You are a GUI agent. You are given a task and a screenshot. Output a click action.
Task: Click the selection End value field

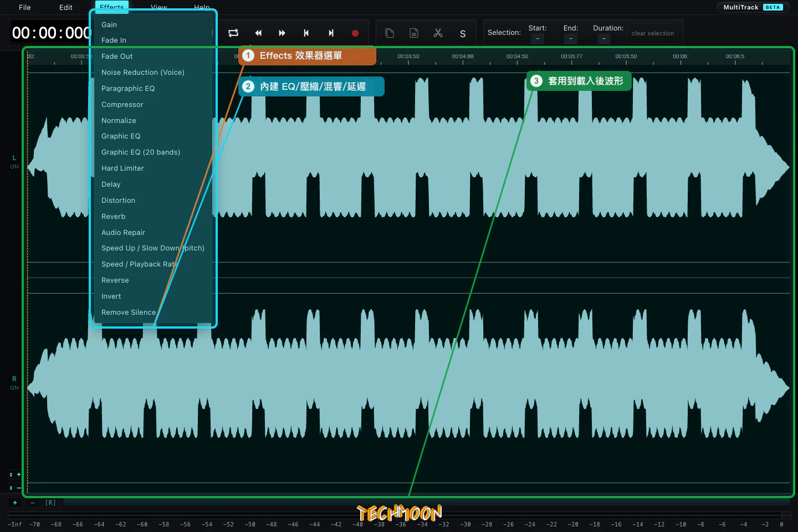(571, 39)
